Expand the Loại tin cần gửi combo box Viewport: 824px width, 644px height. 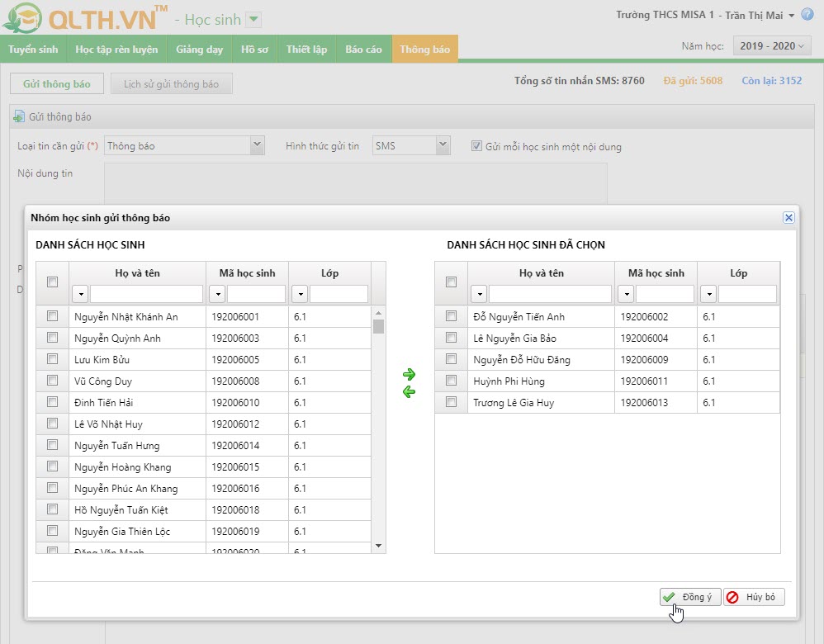click(257, 145)
